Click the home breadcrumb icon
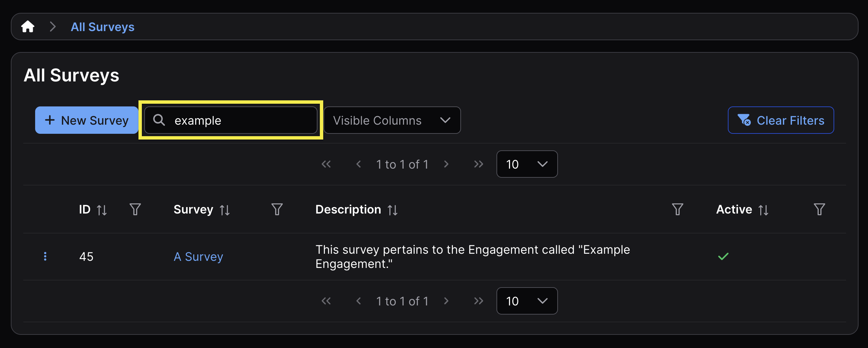The width and height of the screenshot is (868, 348). [x=28, y=27]
